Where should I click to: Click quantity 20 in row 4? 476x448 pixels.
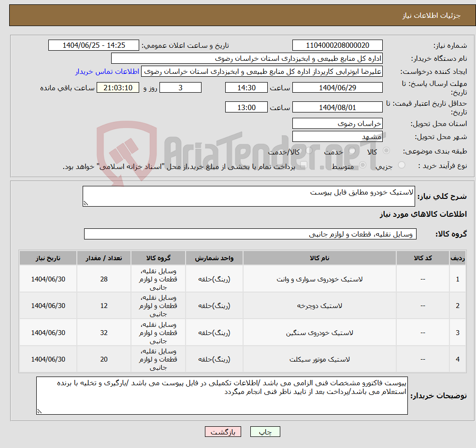[x=104, y=360]
